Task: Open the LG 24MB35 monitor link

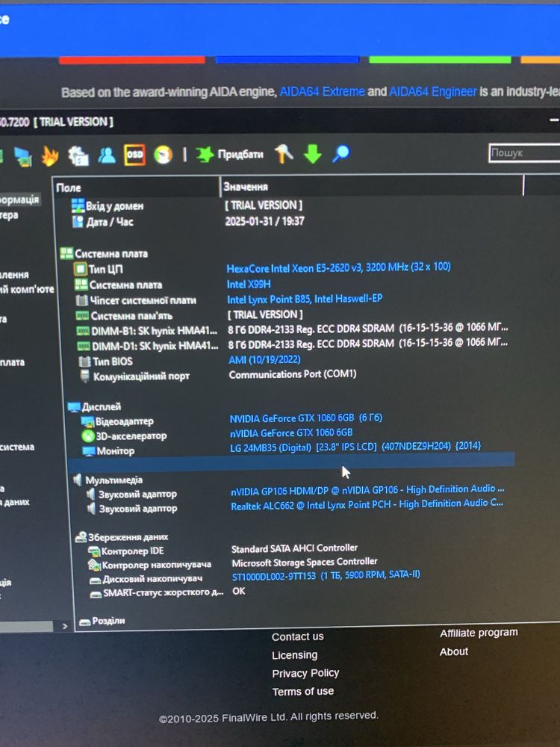Action: click(x=355, y=447)
